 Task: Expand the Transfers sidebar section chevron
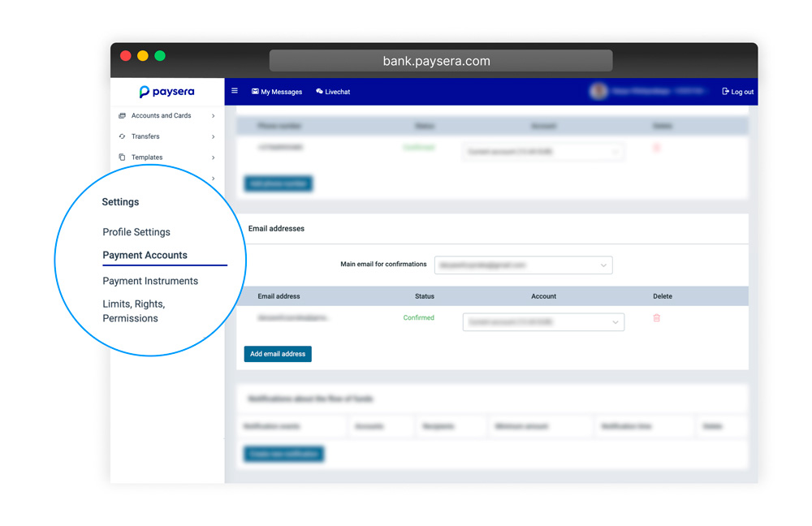pos(213,136)
